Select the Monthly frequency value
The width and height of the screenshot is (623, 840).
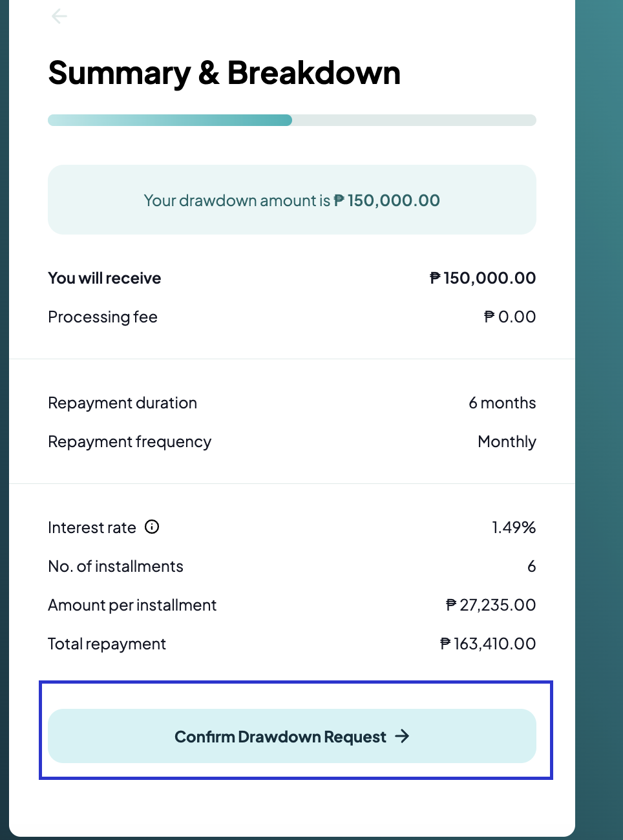[507, 442]
